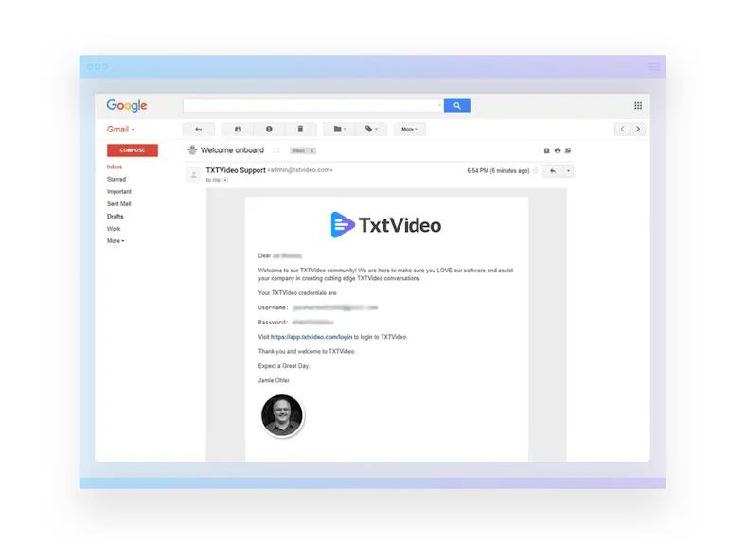Click the snowman icon beside subject
This screenshot has height=560, width=746.
coord(192,150)
